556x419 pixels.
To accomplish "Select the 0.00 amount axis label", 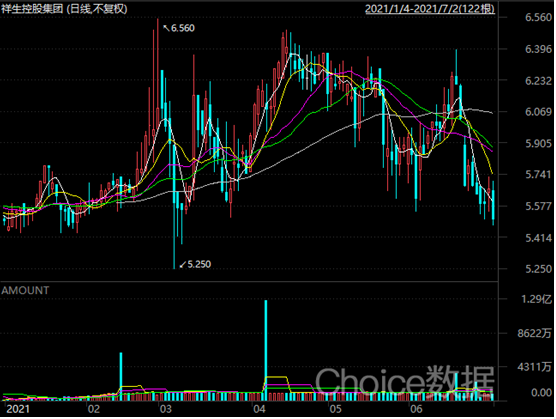I will pyautogui.click(x=541, y=393).
